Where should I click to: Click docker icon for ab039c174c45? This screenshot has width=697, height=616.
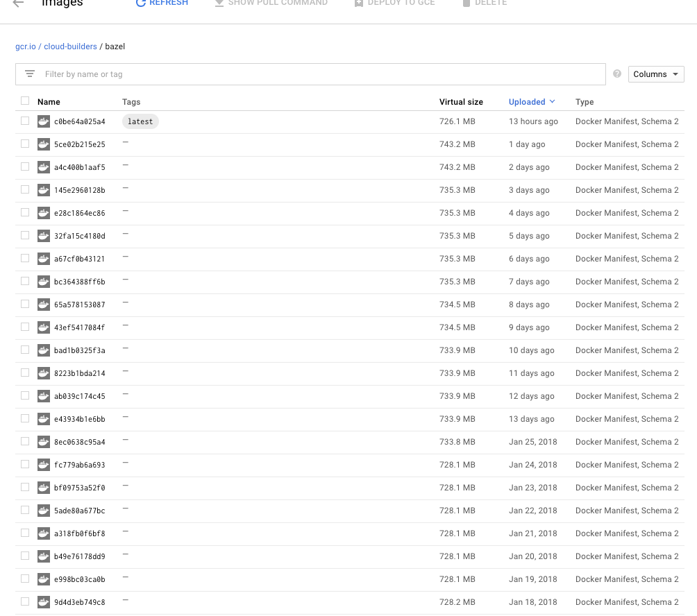(x=44, y=396)
